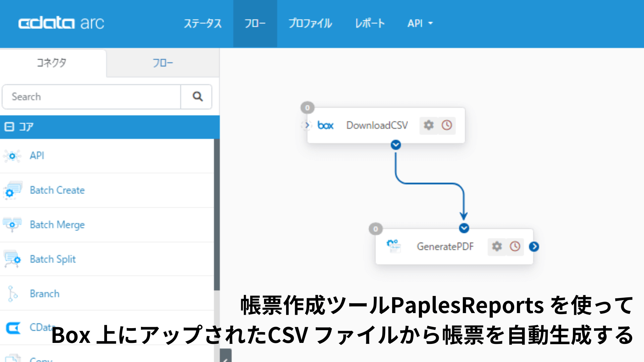Open GeneratePDF settings gear icon
644x362 pixels.
click(x=497, y=247)
